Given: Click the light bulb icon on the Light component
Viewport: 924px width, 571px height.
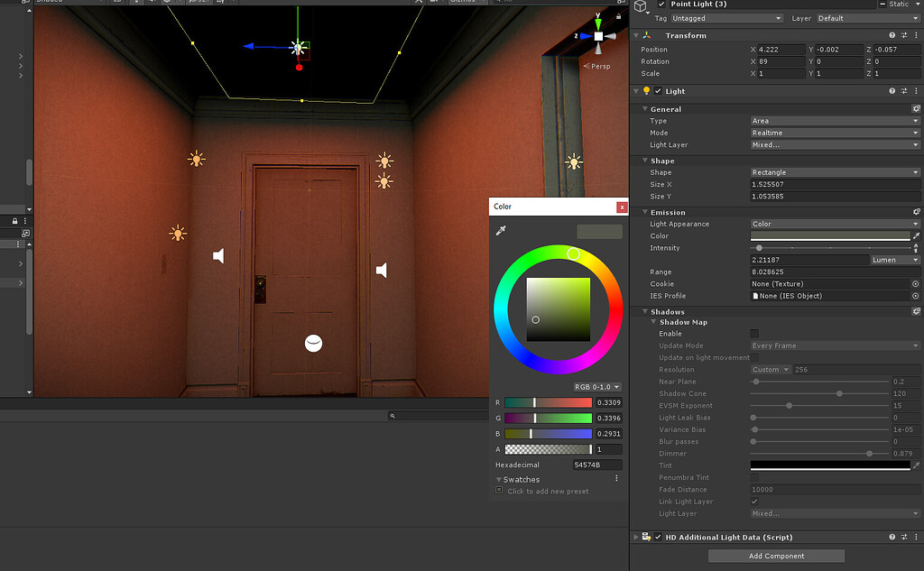Looking at the screenshot, I should pyautogui.click(x=644, y=90).
